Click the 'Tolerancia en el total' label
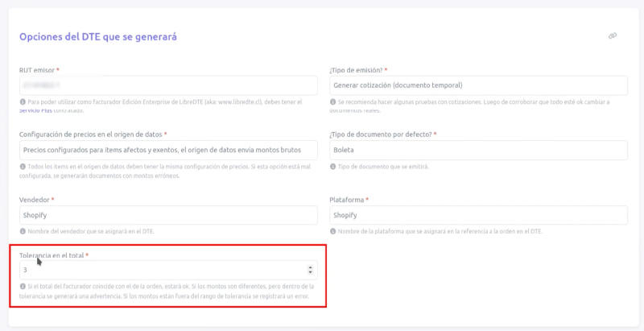The height and width of the screenshot is (331, 644). (52, 255)
